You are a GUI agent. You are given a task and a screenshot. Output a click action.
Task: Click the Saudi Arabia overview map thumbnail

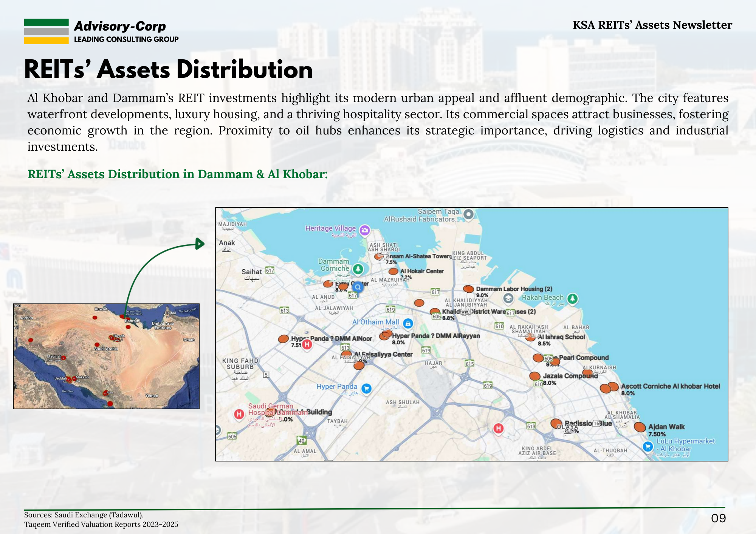pyautogui.click(x=106, y=356)
